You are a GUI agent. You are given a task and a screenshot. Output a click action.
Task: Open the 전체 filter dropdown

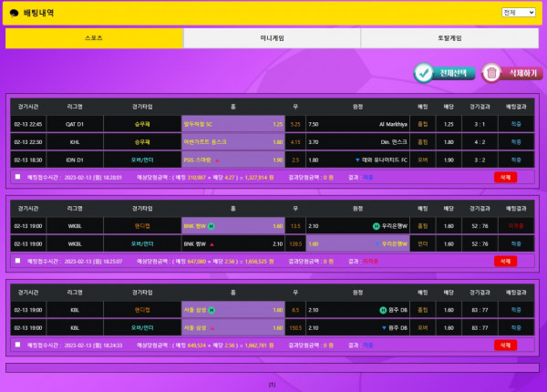click(520, 13)
